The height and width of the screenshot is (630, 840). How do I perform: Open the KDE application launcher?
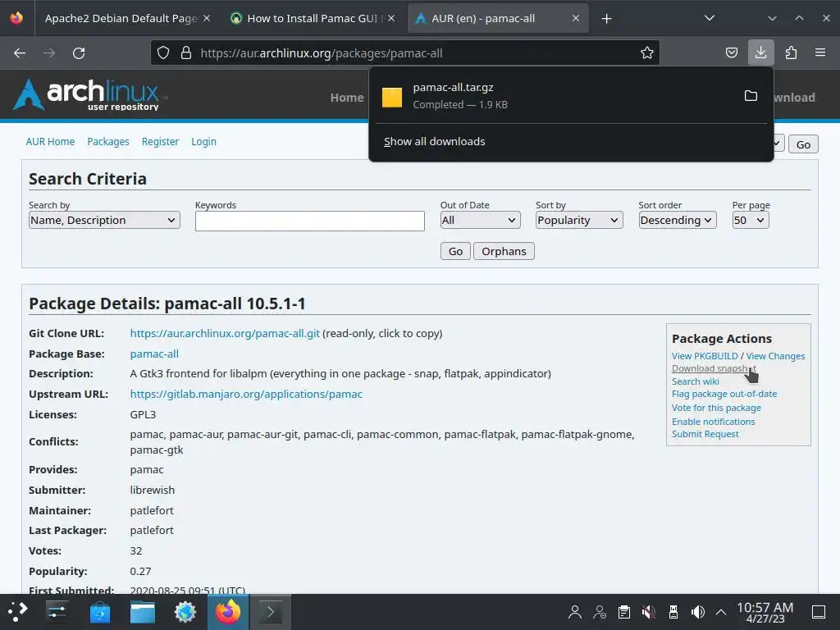(x=17, y=612)
